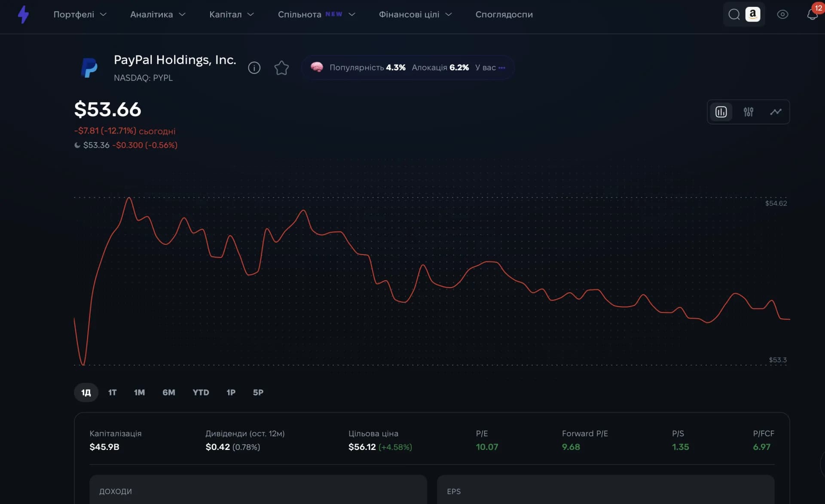The width and height of the screenshot is (825, 504).
Task: Open notifications bell with 12 badge
Action: (x=812, y=14)
